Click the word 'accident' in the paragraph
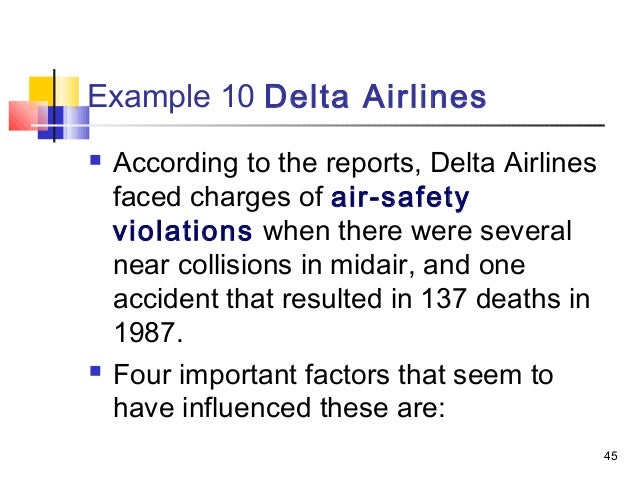The width and height of the screenshot is (638, 479). pos(166,298)
